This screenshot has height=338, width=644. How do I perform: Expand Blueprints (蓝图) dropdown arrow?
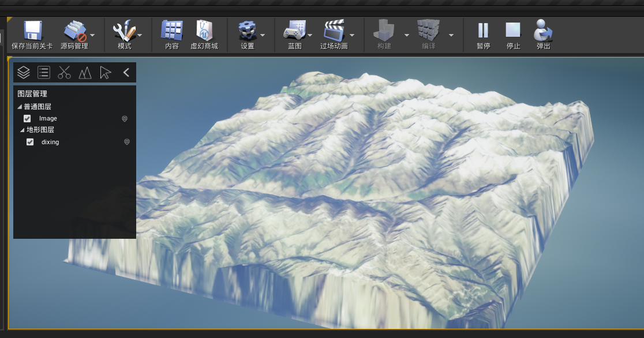pyautogui.click(x=310, y=35)
